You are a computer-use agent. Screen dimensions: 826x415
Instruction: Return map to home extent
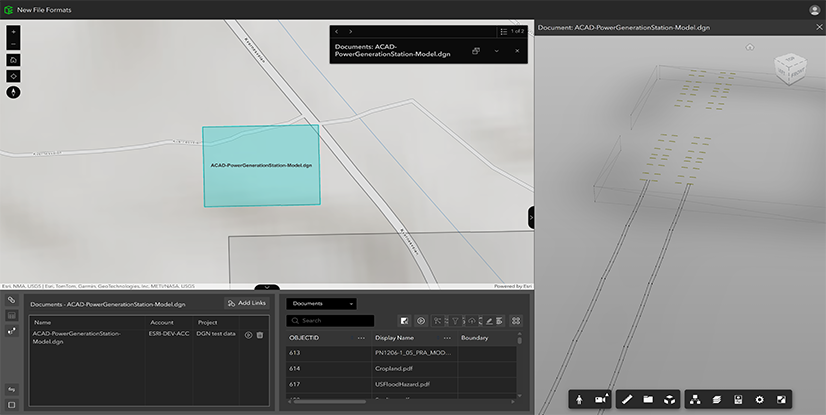point(13,60)
